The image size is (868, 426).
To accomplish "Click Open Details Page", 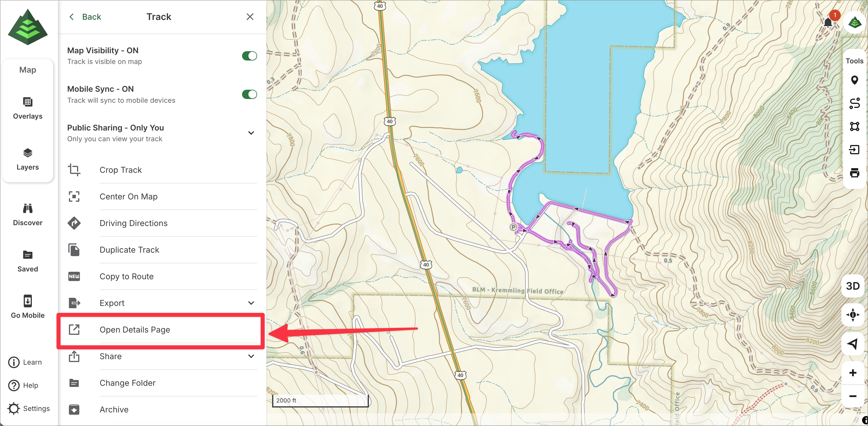I will click(135, 330).
